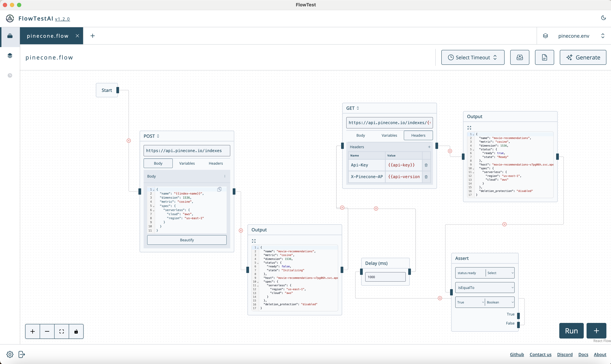Click the Run button
This screenshot has width=611, height=364.
pyautogui.click(x=571, y=331)
